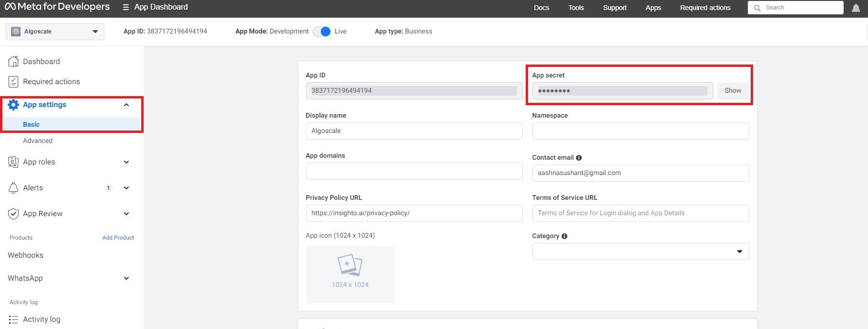The image size is (868, 329).
Task: Open the Algoscale app selector dropdown
Action: pos(55,32)
